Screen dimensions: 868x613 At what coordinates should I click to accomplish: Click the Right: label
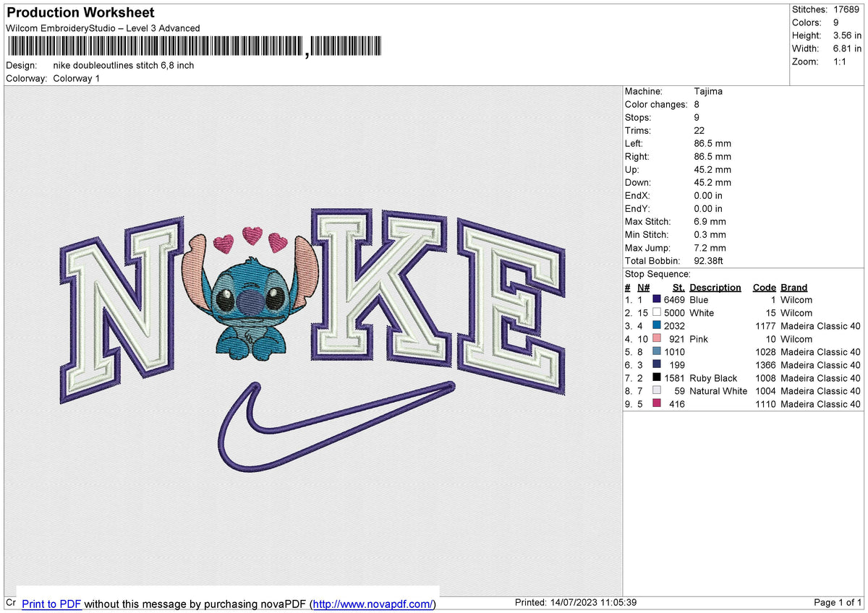pyautogui.click(x=637, y=157)
